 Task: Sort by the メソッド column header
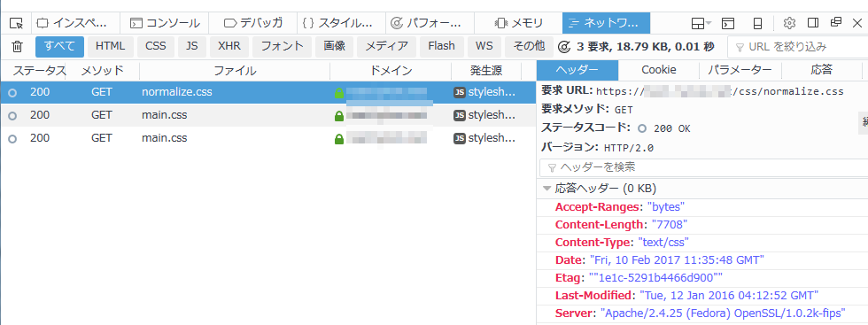pyautogui.click(x=103, y=70)
